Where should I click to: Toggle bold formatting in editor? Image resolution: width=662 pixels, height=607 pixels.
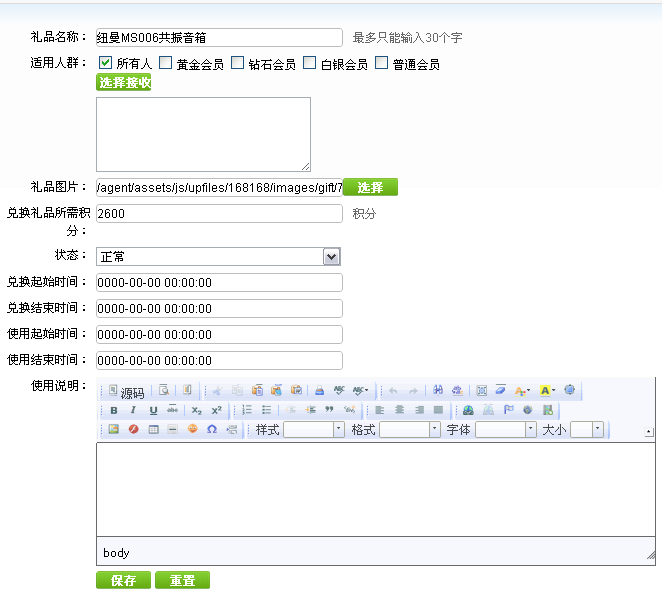(x=114, y=411)
